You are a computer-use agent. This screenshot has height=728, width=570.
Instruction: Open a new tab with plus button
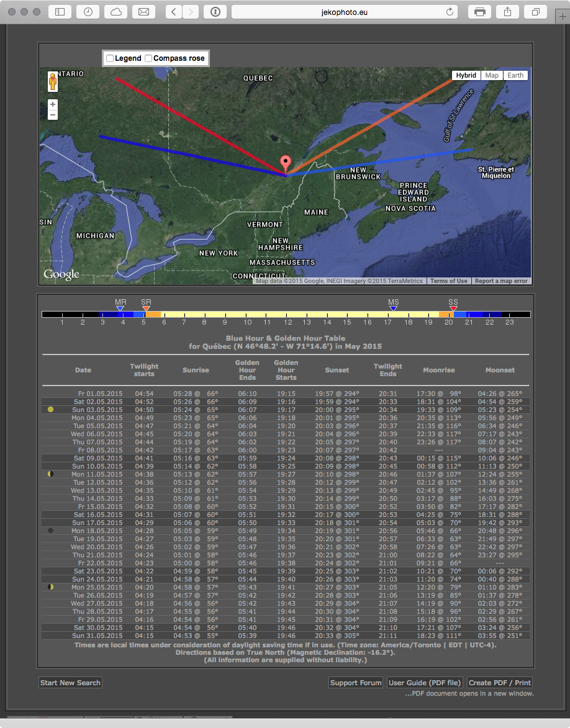562,16
